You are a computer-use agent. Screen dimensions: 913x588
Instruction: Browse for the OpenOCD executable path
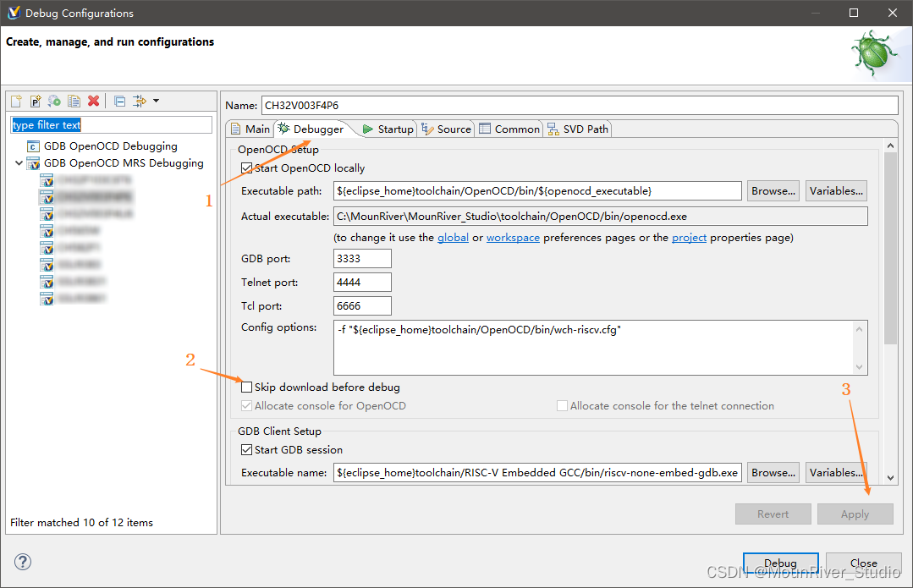point(773,191)
